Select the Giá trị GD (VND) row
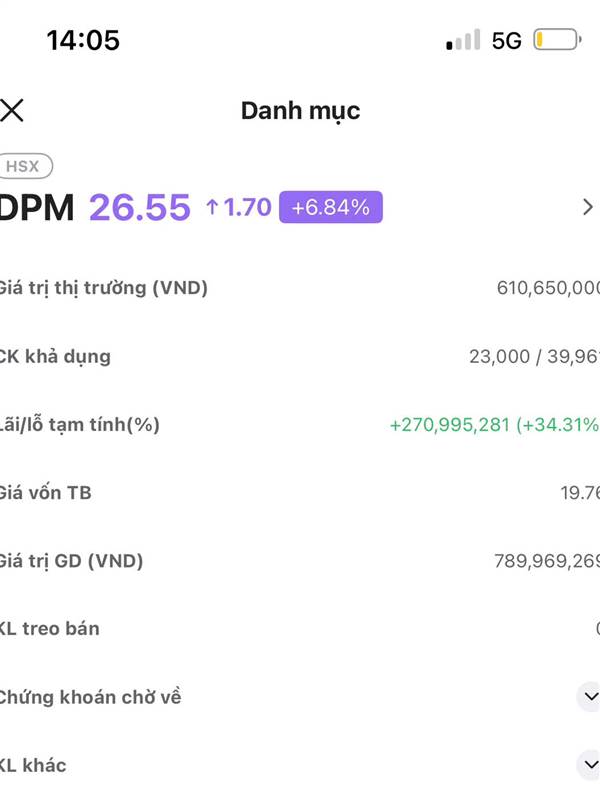Viewport: 600px width, 800px height. point(300,561)
